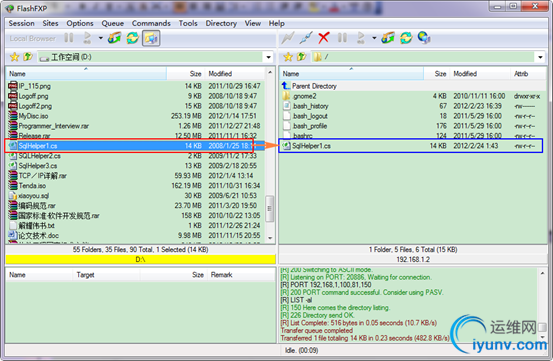Viewport: 553px width, 361px height.
Task: Click the Parent Directory entry in remote list
Action: [x=412, y=86]
